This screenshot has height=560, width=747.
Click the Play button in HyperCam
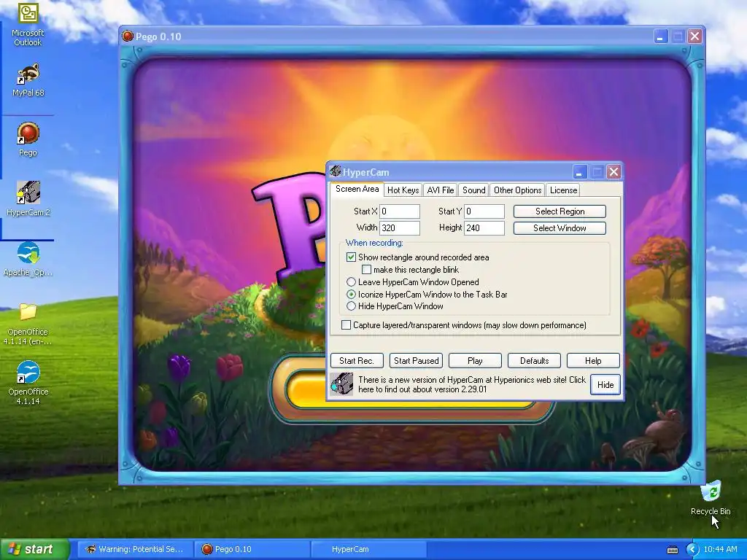pos(475,360)
